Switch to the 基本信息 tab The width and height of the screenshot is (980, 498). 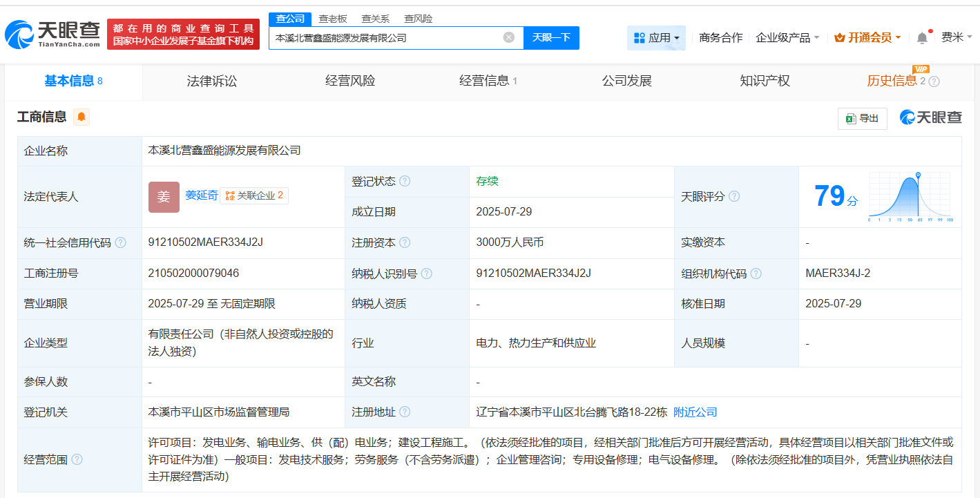pyautogui.click(x=74, y=82)
